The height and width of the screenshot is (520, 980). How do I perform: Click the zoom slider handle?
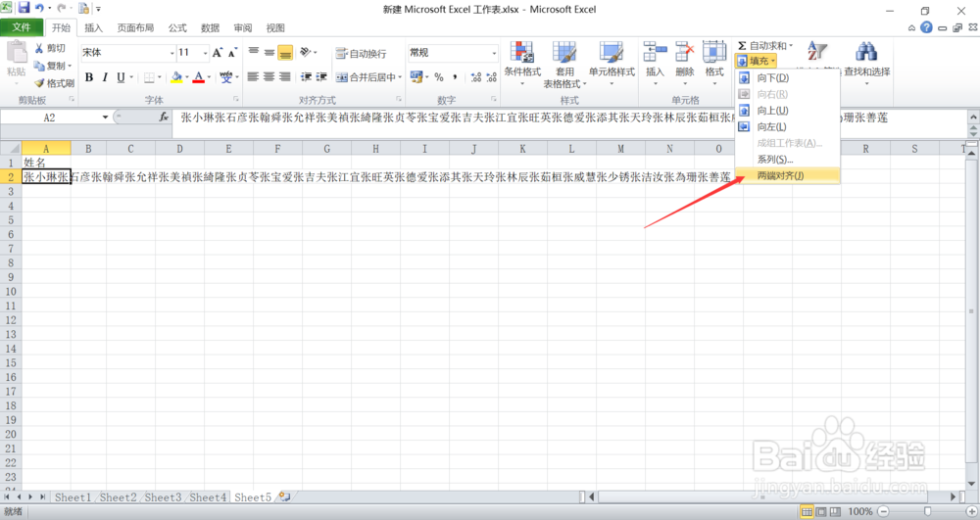tap(927, 512)
